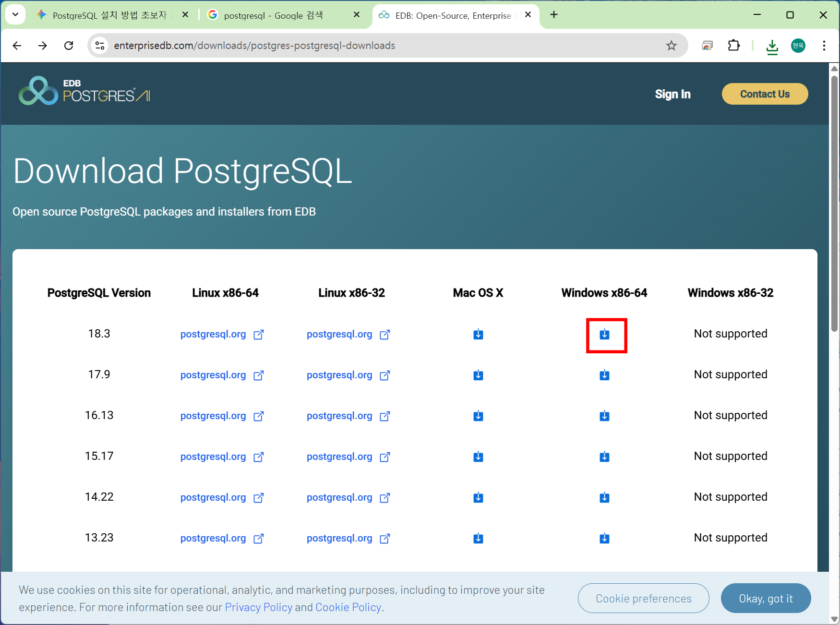This screenshot has width=840, height=625.
Task: Open the Cookie Policy link
Action: pyautogui.click(x=348, y=607)
